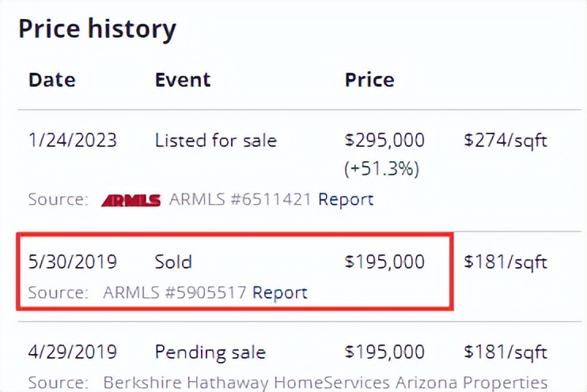Select the $295,000 listing price
Screen dimensions: 587x392
tap(384, 141)
